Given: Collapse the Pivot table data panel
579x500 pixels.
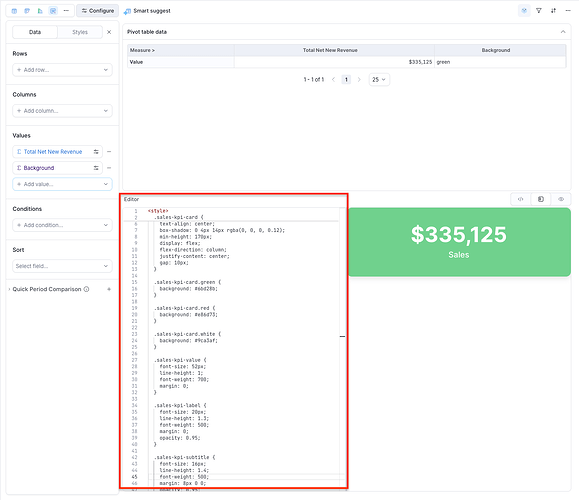Looking at the screenshot, I should tap(563, 32).
